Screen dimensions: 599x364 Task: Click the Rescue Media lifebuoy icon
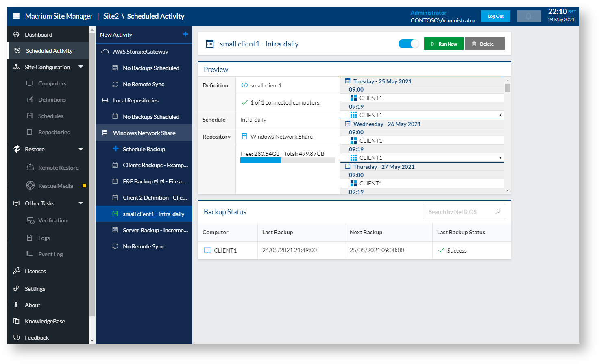coord(30,185)
